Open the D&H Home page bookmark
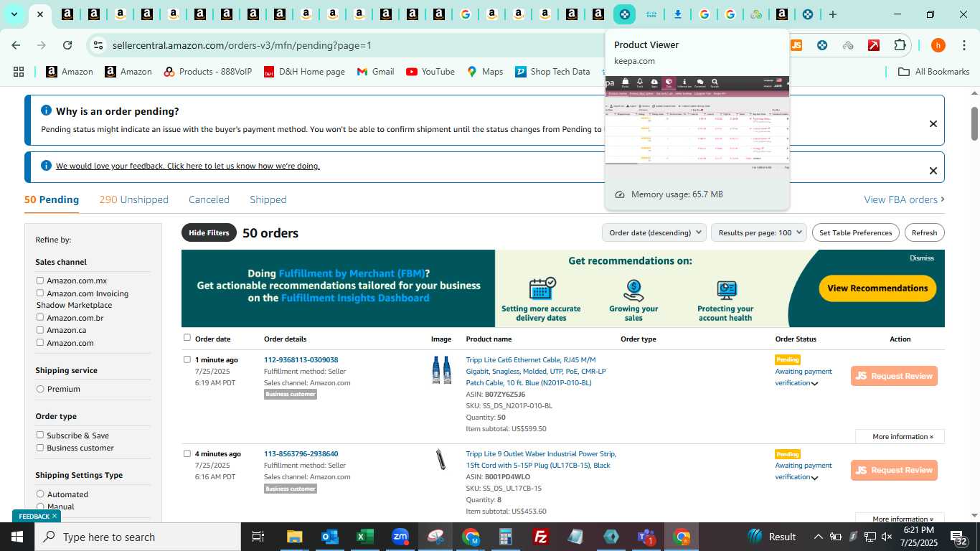The image size is (980, 551). 304,72
